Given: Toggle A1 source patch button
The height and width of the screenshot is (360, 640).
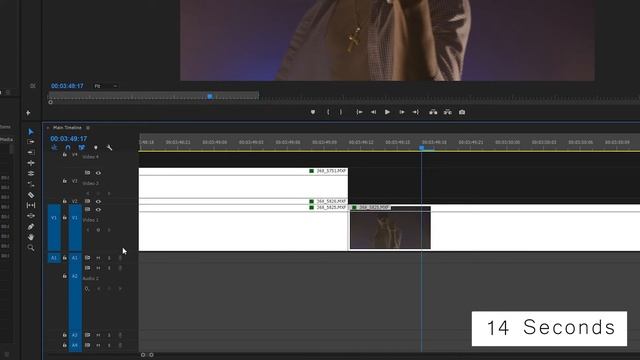Looking at the screenshot, I should click(x=54, y=258).
